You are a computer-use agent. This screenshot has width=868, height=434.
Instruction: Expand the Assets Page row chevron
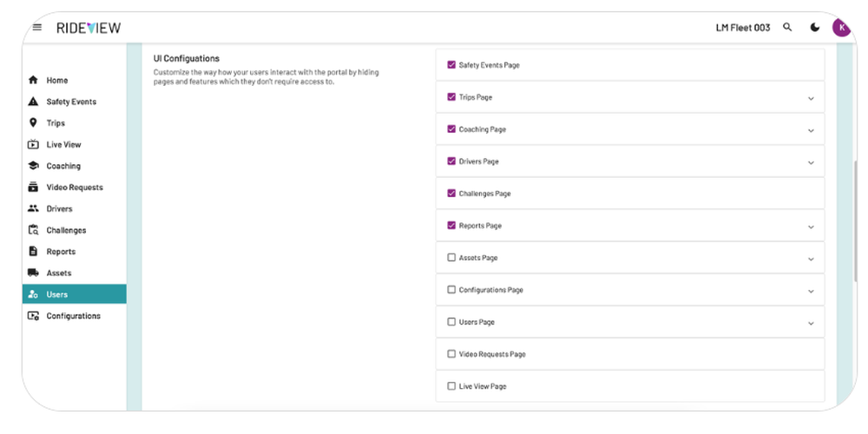811,259
